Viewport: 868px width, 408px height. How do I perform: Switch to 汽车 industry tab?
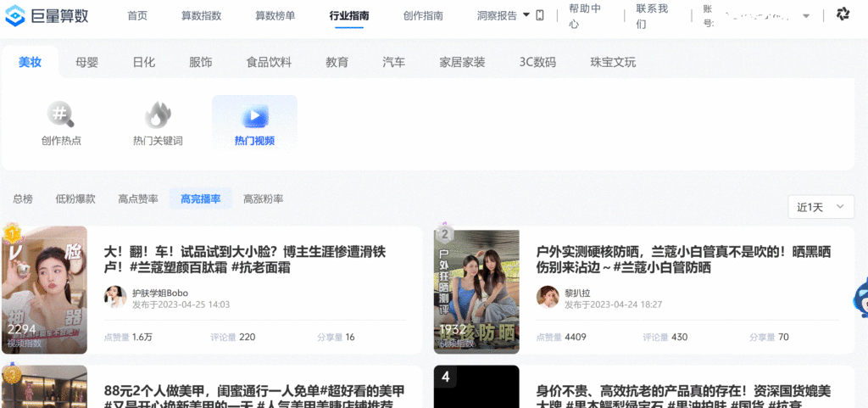coord(393,63)
